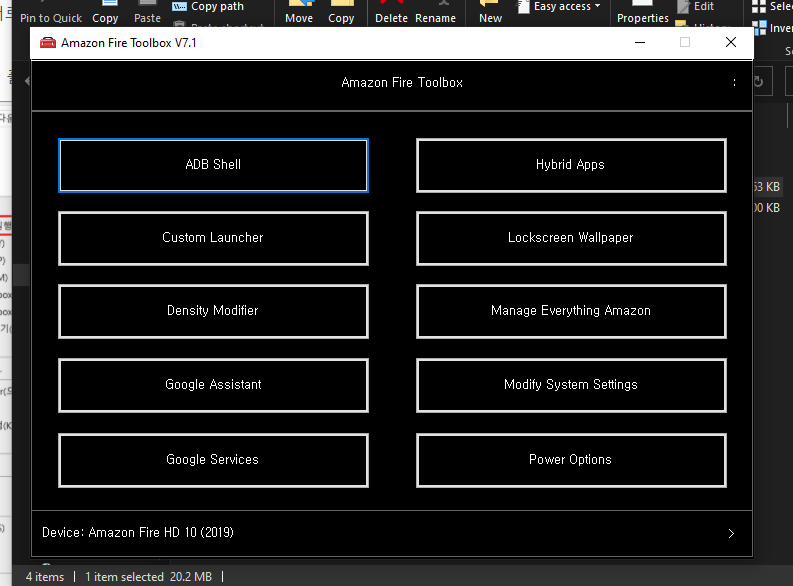Click the "4 items" status bar text
Image resolution: width=793 pixels, height=586 pixels.
45,577
